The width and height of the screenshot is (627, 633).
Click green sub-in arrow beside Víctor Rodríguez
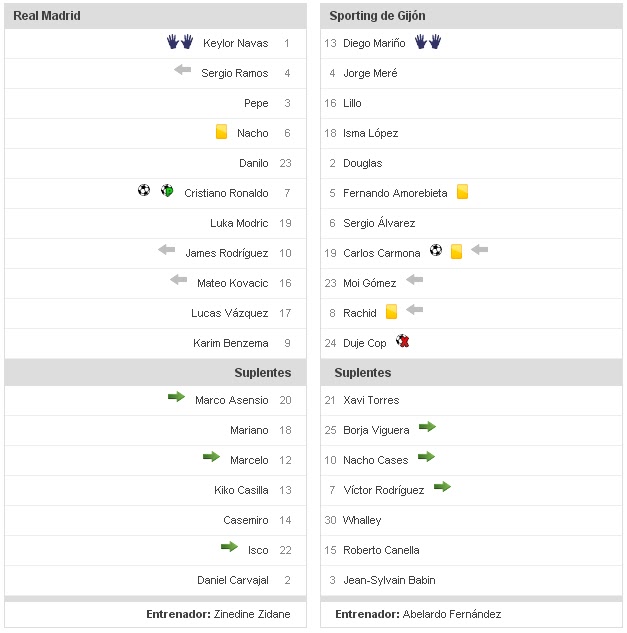(x=442, y=488)
